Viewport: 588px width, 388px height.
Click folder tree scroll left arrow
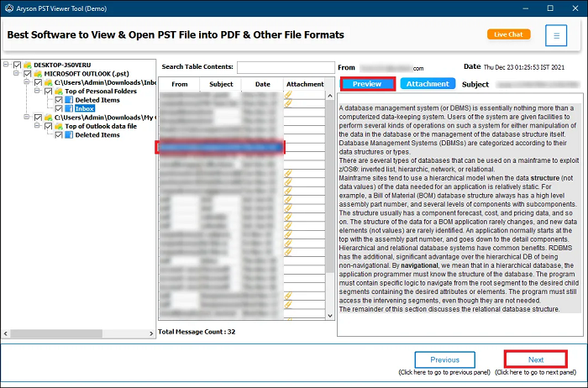tap(6, 333)
